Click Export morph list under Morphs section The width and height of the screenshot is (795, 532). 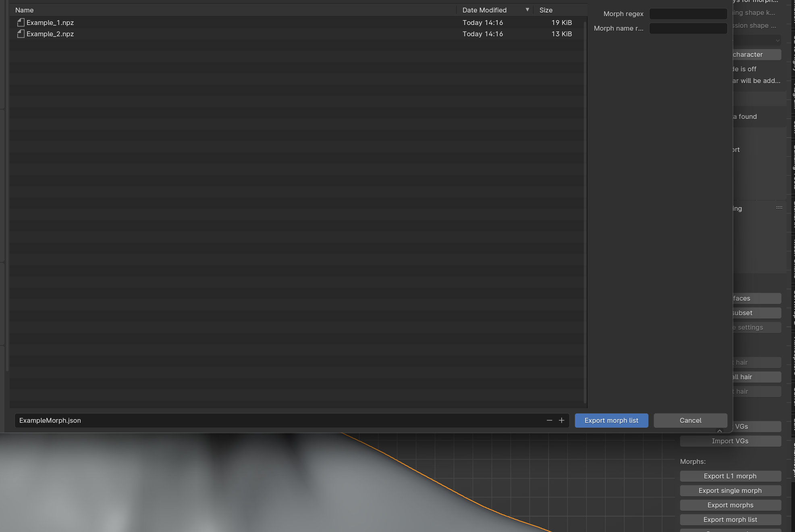pyautogui.click(x=730, y=520)
